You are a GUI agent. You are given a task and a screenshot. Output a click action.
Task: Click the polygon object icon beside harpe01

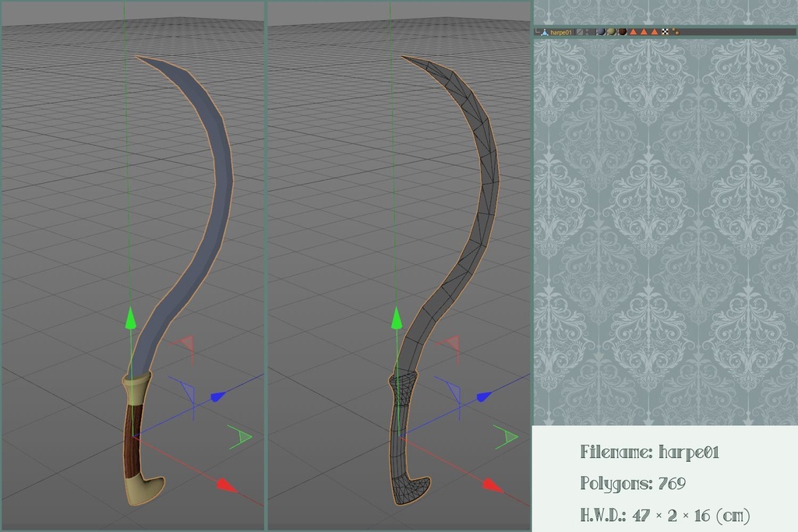[545, 32]
